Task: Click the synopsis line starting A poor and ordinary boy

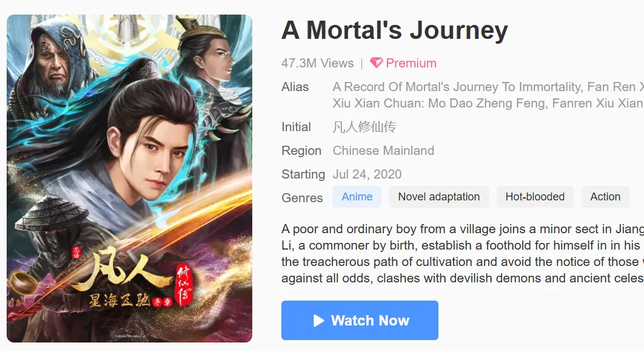Action: click(x=462, y=229)
